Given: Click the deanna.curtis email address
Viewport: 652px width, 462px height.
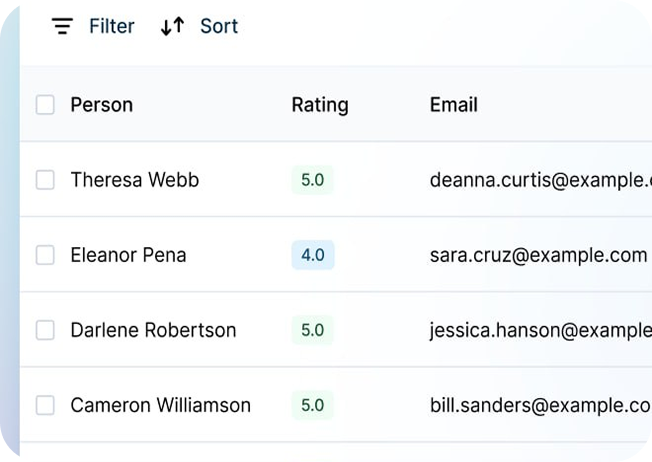Looking at the screenshot, I should [x=540, y=180].
